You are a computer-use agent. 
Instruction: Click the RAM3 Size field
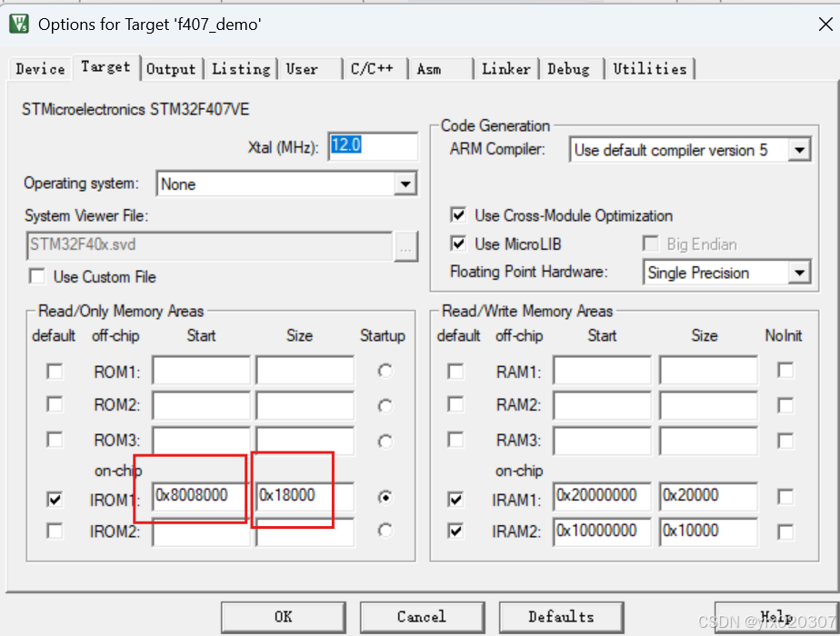coord(708,442)
